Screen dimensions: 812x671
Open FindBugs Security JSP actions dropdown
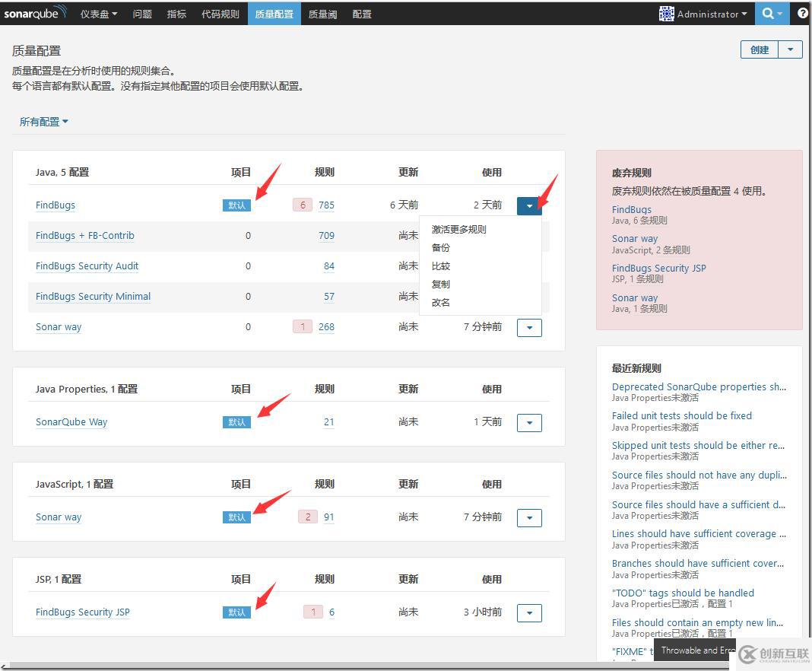pos(529,613)
